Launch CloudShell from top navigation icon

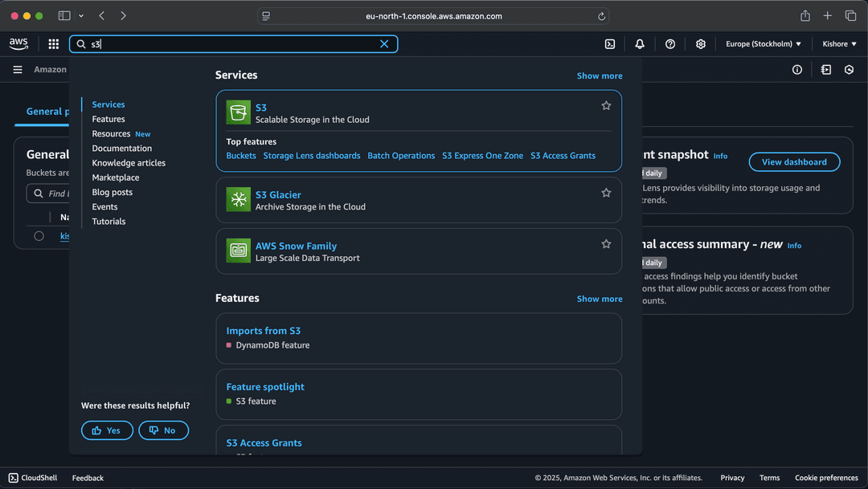coord(610,44)
